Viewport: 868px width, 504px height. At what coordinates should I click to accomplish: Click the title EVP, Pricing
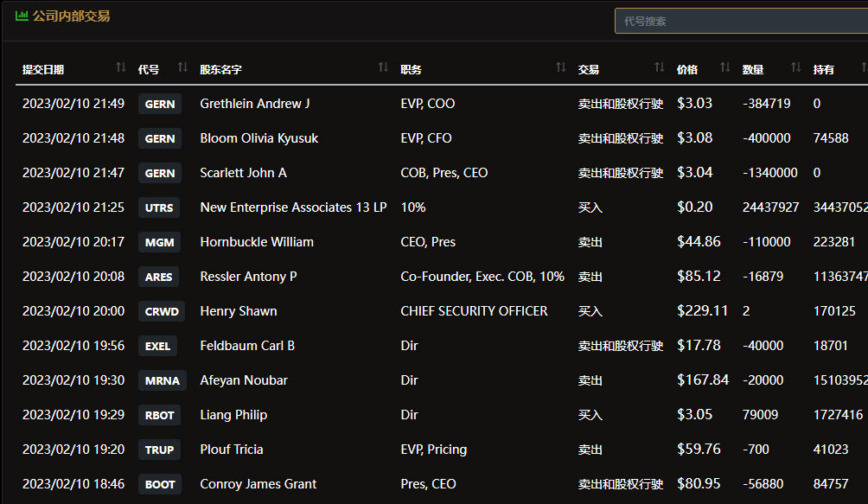(x=433, y=450)
